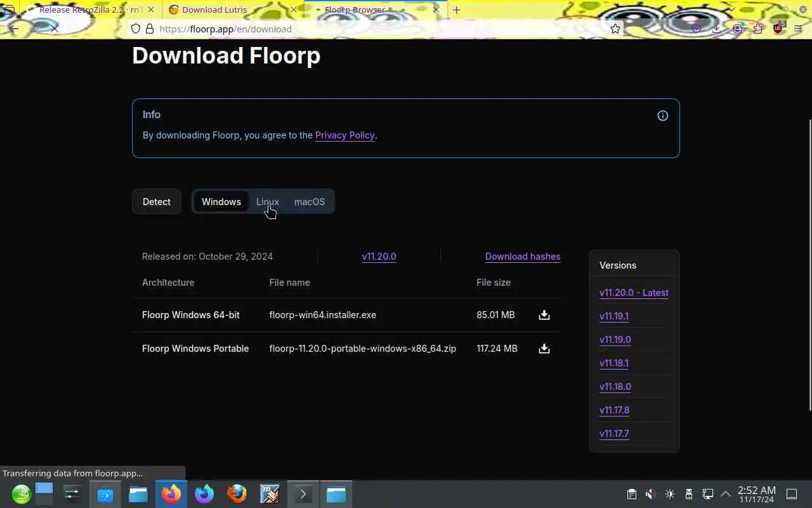This screenshot has height=508, width=812.
Task: Open version v11.17.8 in Versions list
Action: point(615,410)
